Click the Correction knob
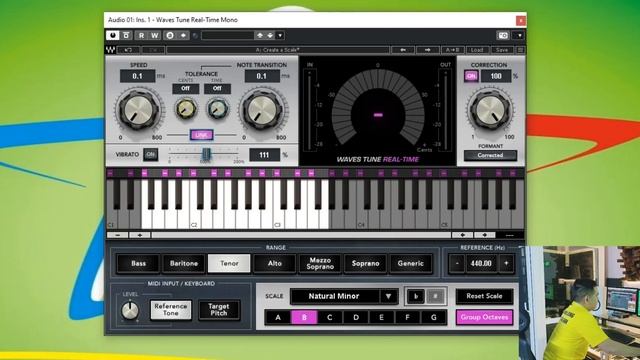Image resolution: width=640 pixels, height=360 pixels. pos(490,110)
